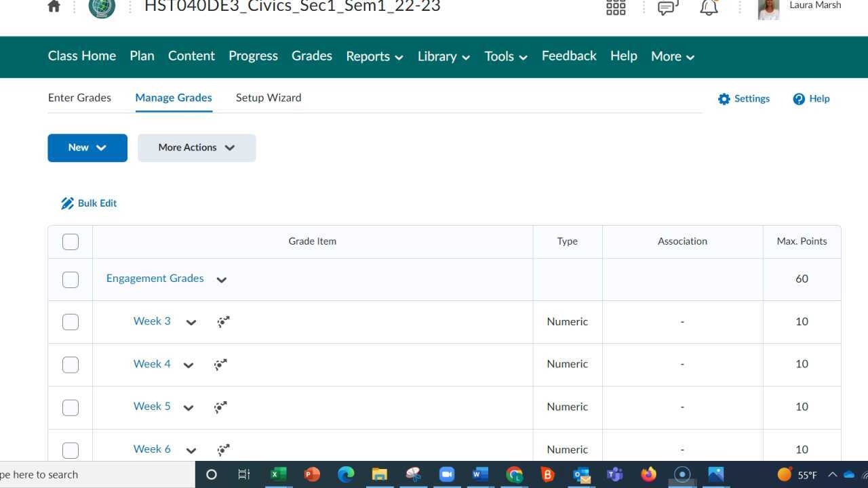Screen dimensions: 868x488
Task: Check the Engagement Grades row checkbox
Action: (x=70, y=279)
